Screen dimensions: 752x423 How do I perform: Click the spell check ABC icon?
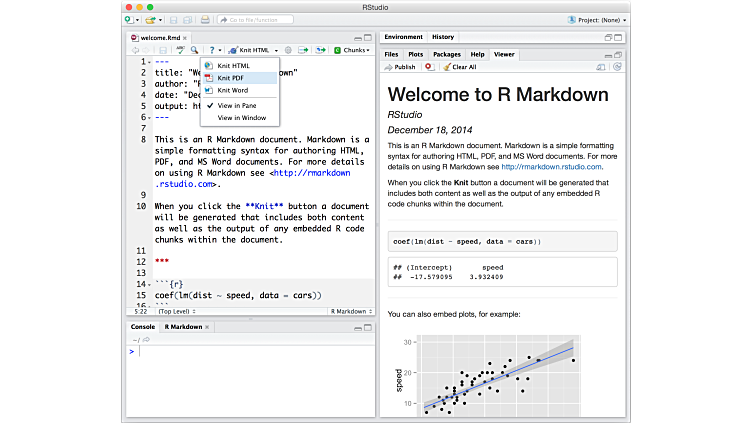179,50
